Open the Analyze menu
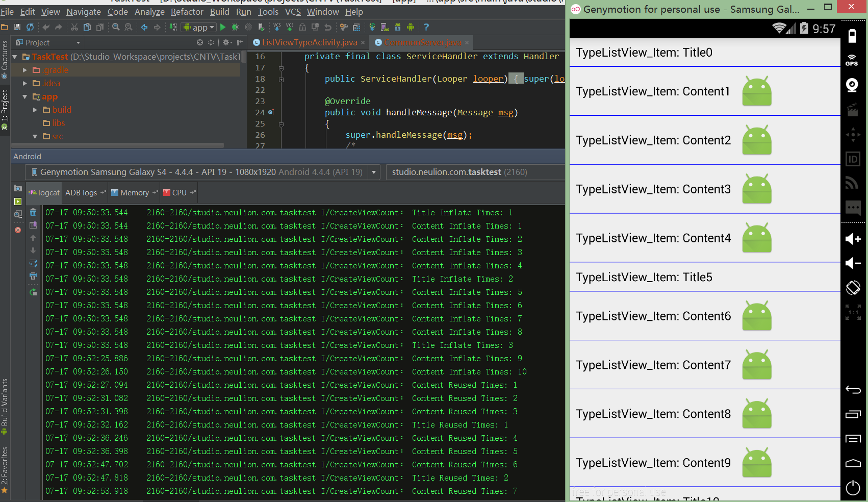The width and height of the screenshot is (868, 502). [x=149, y=12]
